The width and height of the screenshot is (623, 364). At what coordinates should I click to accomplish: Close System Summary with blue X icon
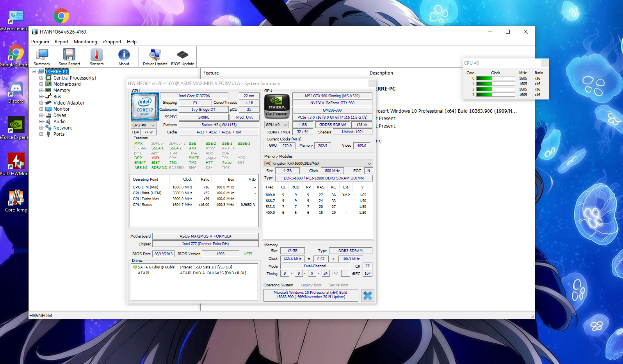367,295
